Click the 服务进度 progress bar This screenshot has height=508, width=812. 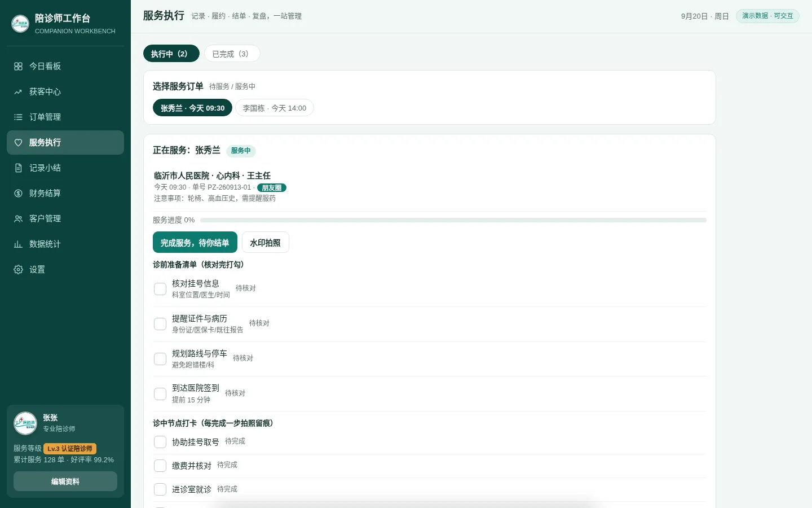pos(453,220)
